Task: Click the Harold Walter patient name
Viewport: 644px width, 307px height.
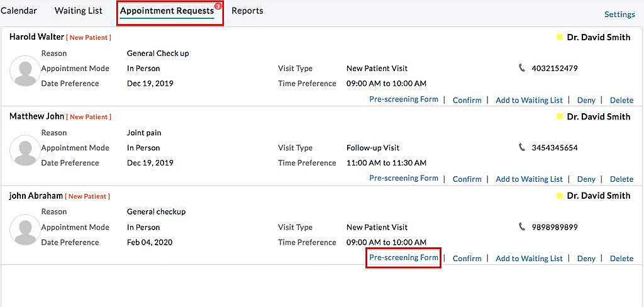Action: coord(36,37)
